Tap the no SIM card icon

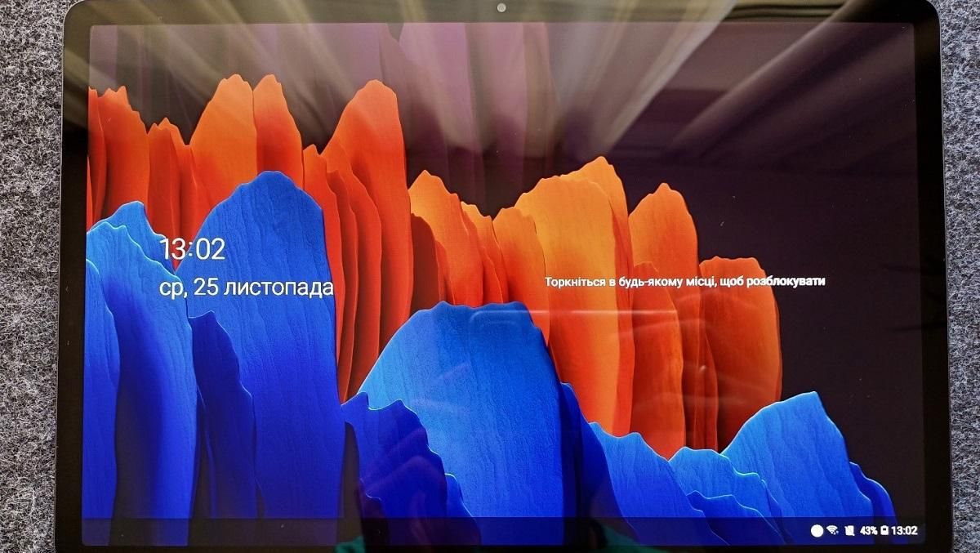point(849,530)
